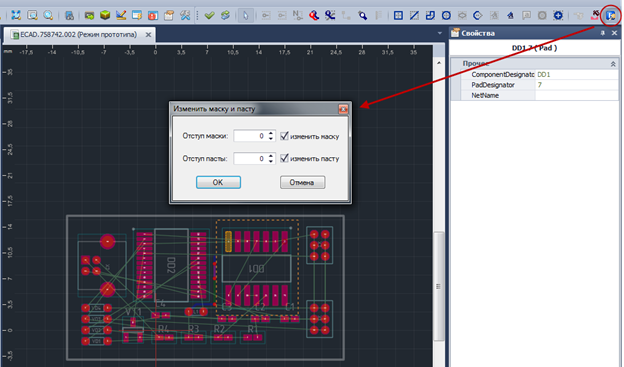Click the clipboard paste icon

click(169, 15)
